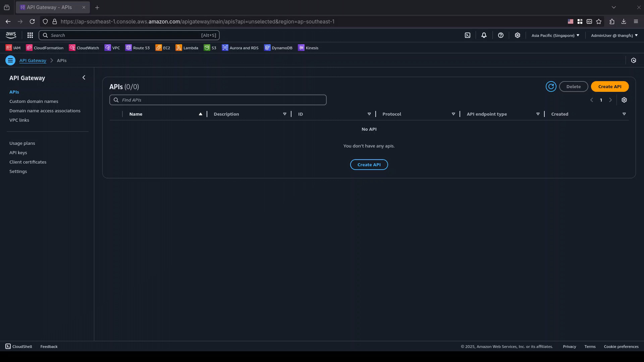The image size is (644, 362).
Task: Click the outlined Create API button
Action: click(369, 165)
